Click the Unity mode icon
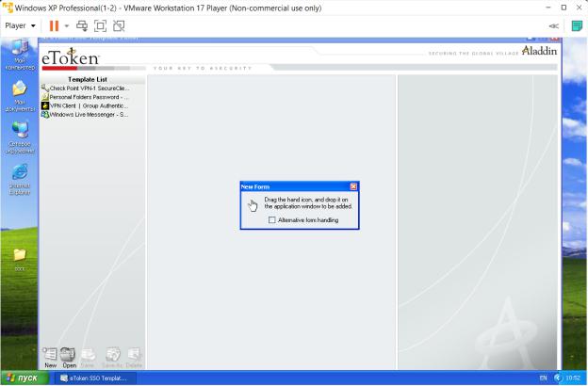This screenshot has width=588, height=386. point(119,25)
